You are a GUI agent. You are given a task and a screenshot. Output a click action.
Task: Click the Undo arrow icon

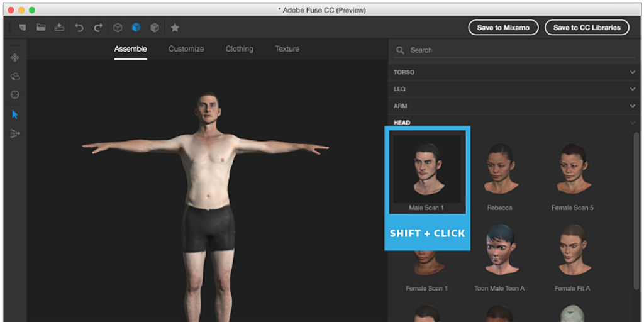[x=79, y=28]
